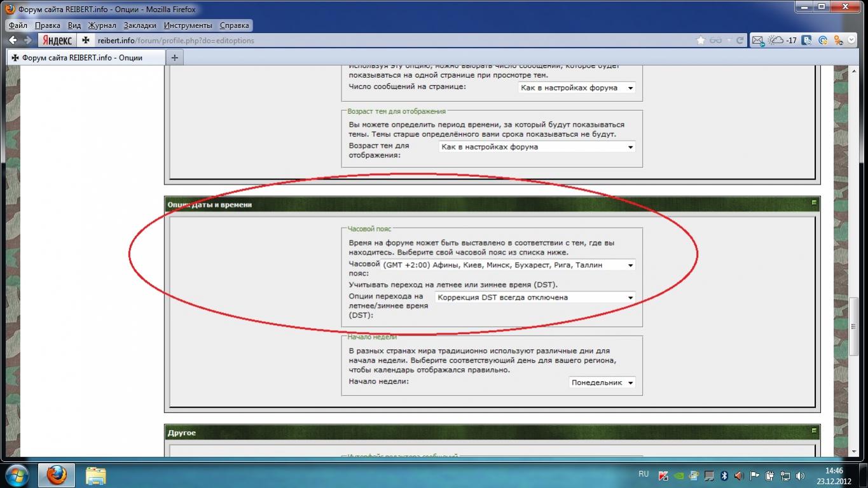Open the Закладки menu
This screenshot has height=488, width=868.
[140, 25]
